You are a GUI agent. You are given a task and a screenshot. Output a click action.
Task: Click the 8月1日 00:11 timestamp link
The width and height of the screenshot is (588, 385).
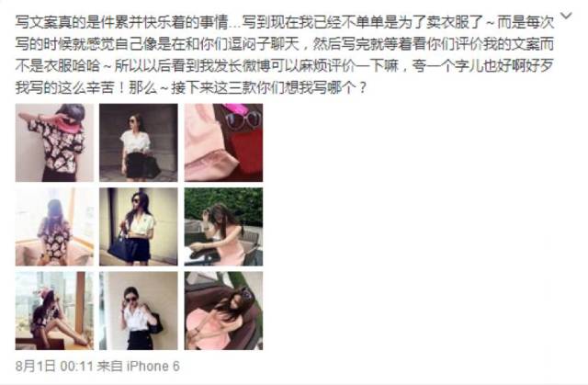54,366
